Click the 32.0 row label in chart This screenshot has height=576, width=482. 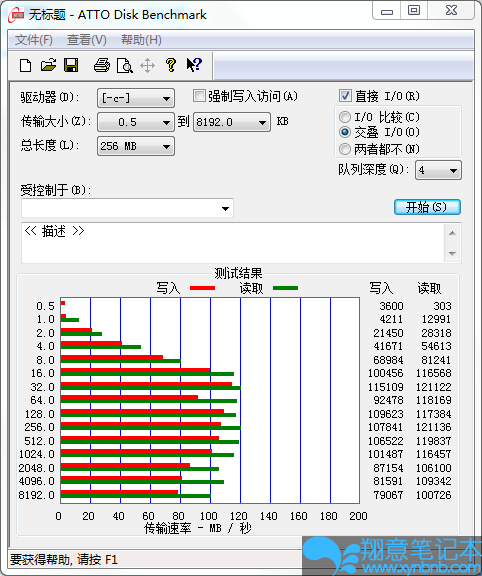[42, 387]
